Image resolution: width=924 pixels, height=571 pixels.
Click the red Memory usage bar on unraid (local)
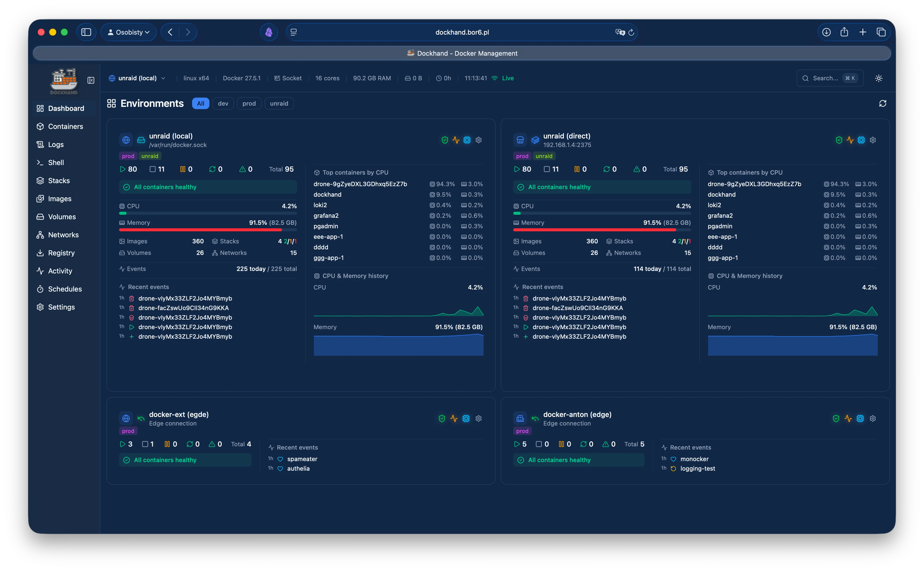click(200, 230)
